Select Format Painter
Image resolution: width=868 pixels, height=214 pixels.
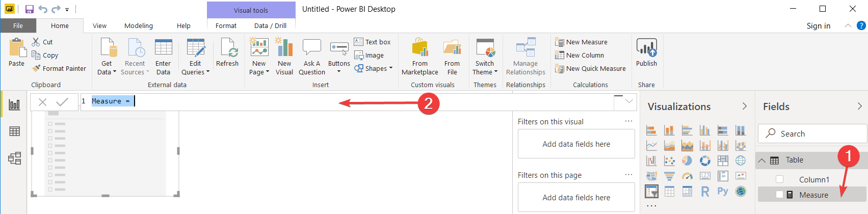tap(59, 68)
